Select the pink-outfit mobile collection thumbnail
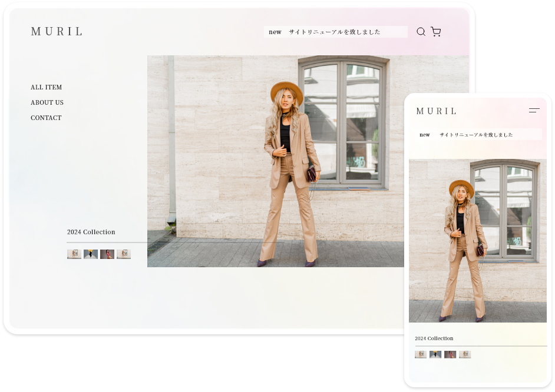 point(450,354)
